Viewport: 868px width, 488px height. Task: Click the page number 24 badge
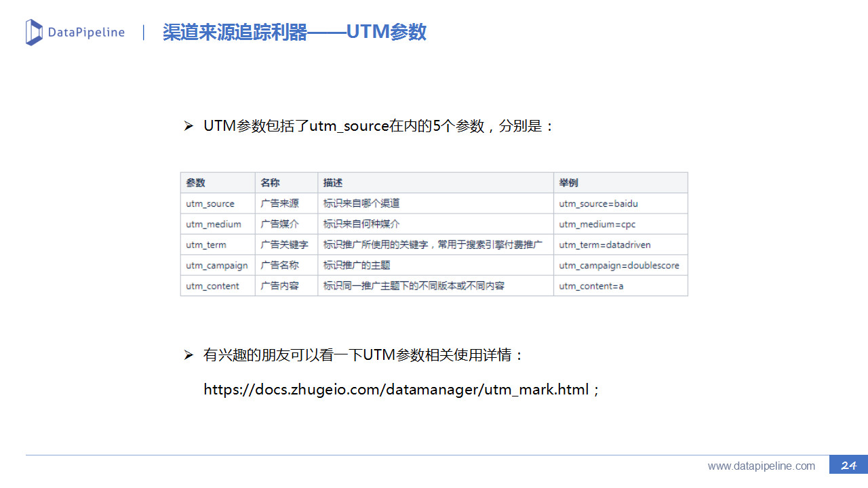click(x=848, y=465)
